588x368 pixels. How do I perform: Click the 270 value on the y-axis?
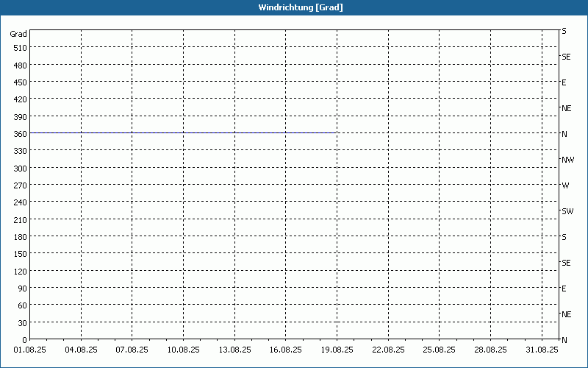(21, 185)
